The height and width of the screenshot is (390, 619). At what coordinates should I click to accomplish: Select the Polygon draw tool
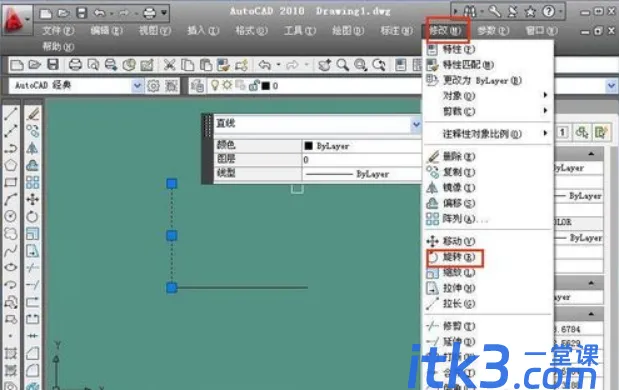pyautogui.click(x=11, y=165)
